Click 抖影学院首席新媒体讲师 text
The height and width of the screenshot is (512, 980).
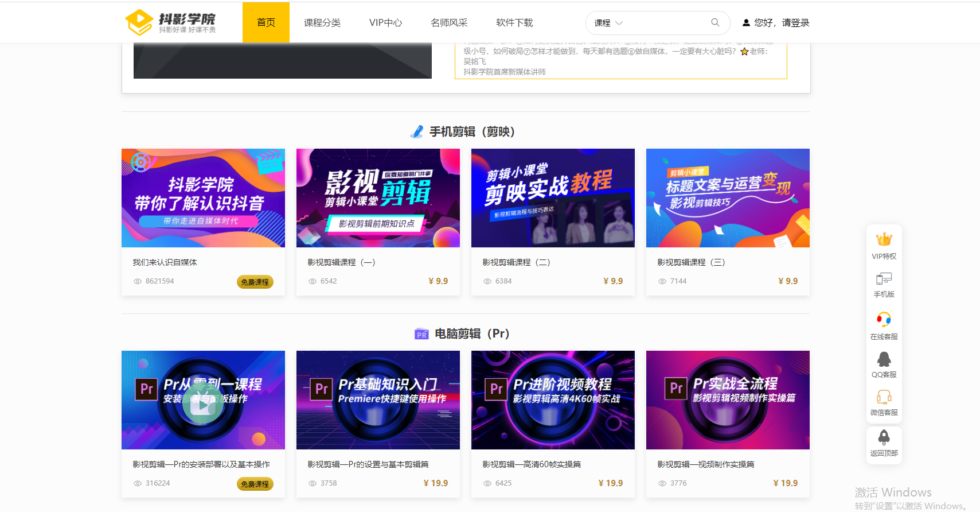(x=505, y=72)
